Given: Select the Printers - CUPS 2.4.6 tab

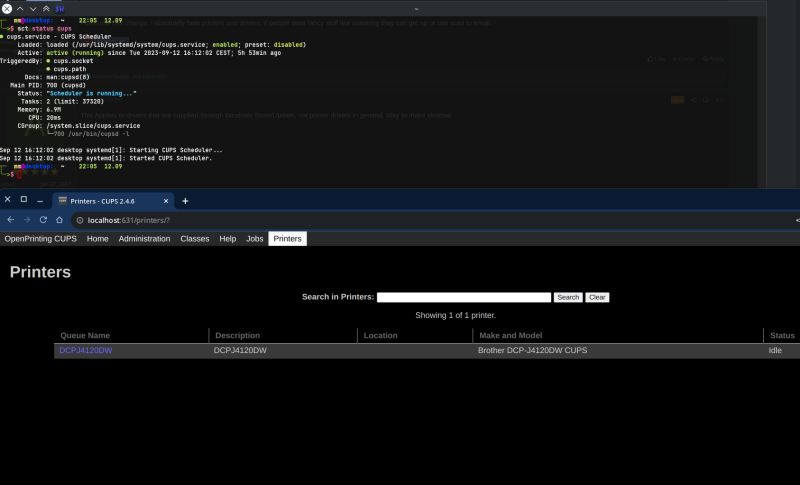Looking at the screenshot, I should click(113, 201).
